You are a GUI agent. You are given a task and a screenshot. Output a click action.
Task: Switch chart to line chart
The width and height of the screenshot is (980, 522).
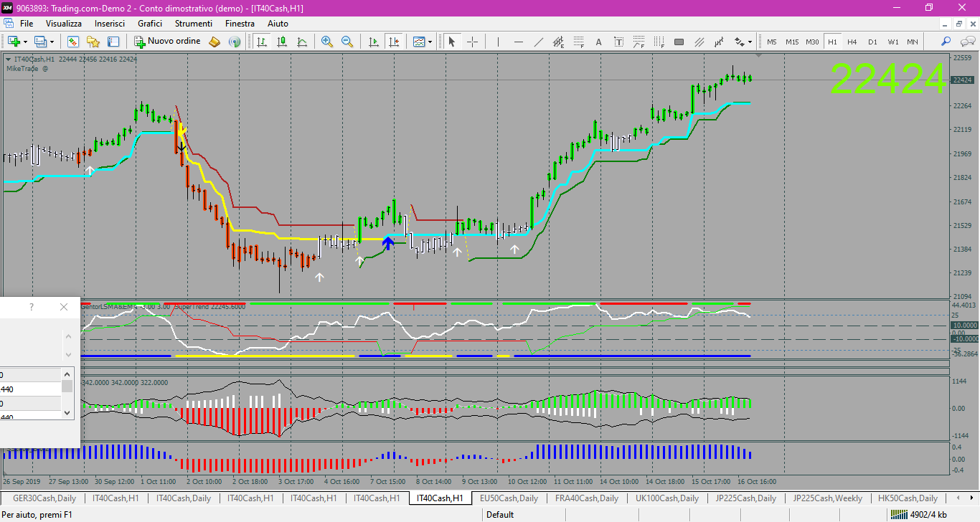tap(302, 42)
